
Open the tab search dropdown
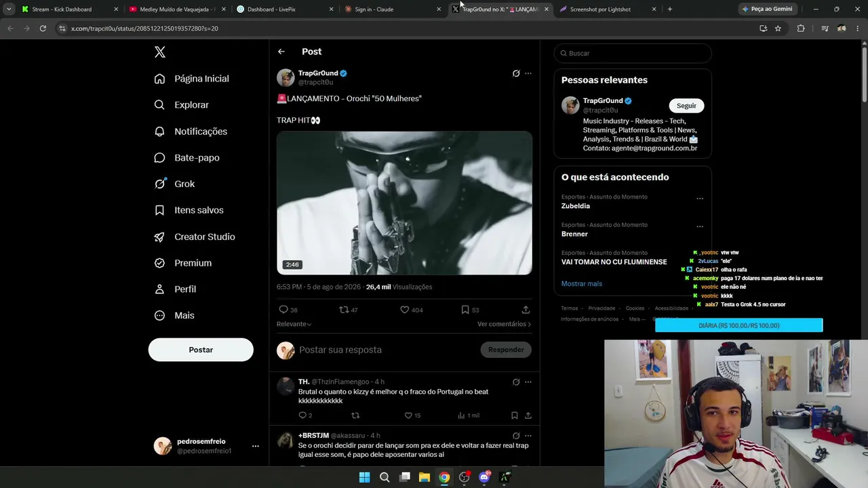[x=9, y=9]
